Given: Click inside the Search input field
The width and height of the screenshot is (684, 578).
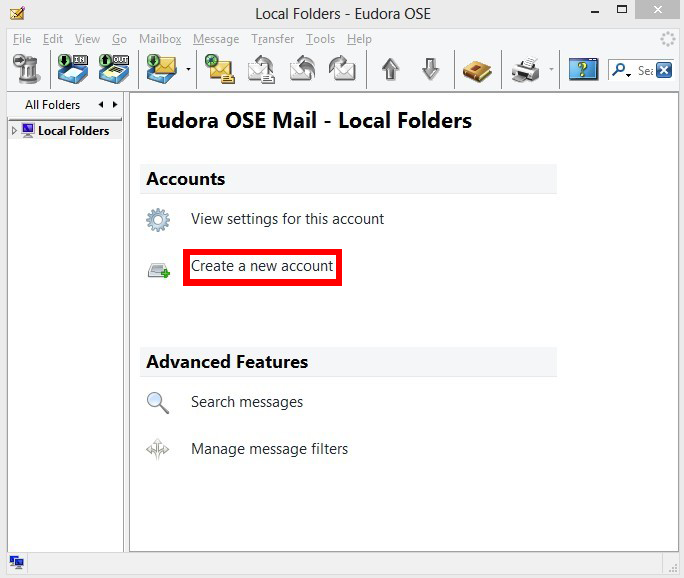Looking at the screenshot, I should coord(645,70).
